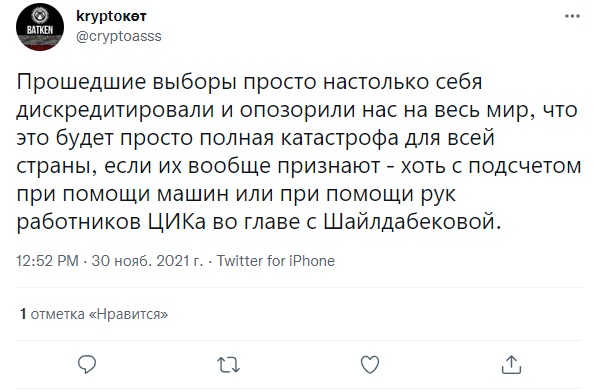
Task: Click the word подсчетом in the tweet
Action: point(525,167)
